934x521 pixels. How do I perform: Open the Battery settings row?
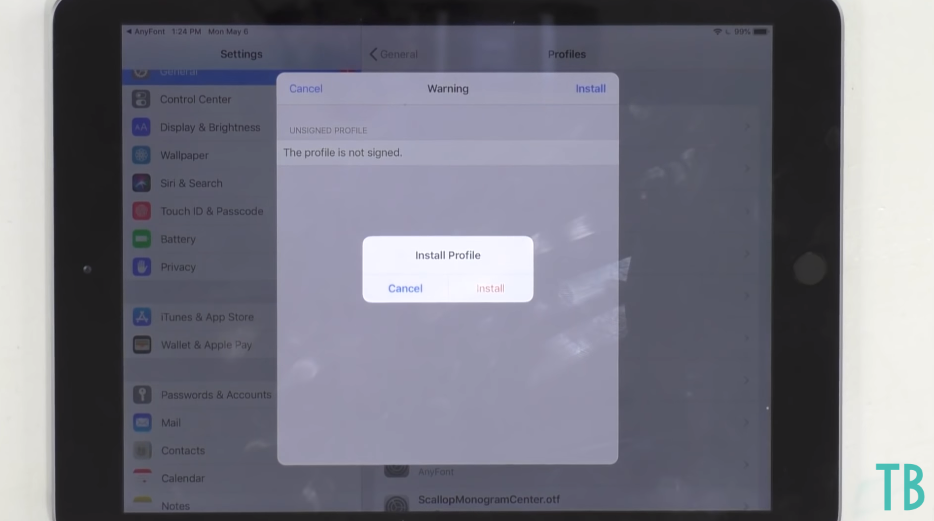(200, 239)
